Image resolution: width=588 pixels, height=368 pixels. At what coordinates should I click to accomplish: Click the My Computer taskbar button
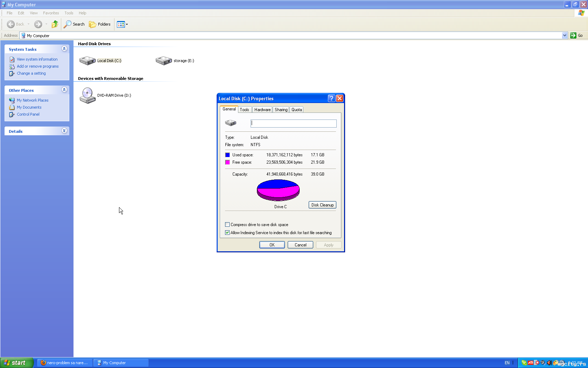[x=121, y=363]
